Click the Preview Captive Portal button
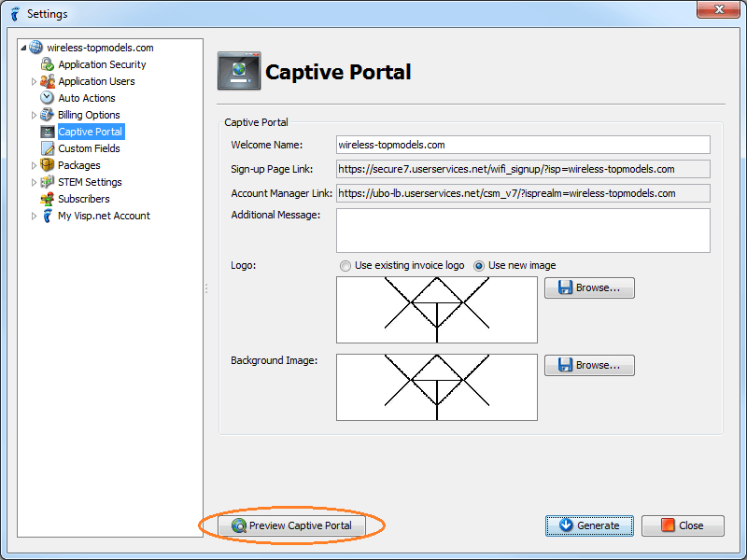 [x=291, y=525]
